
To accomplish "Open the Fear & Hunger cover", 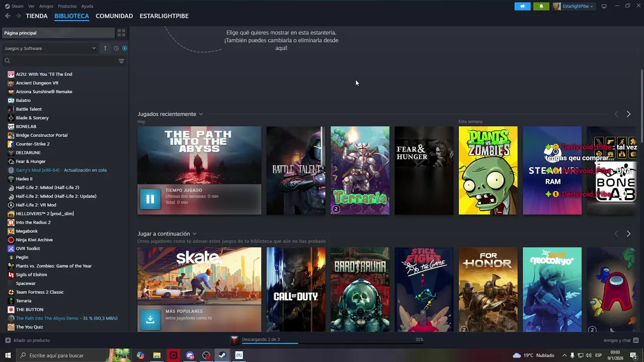I will [x=424, y=170].
